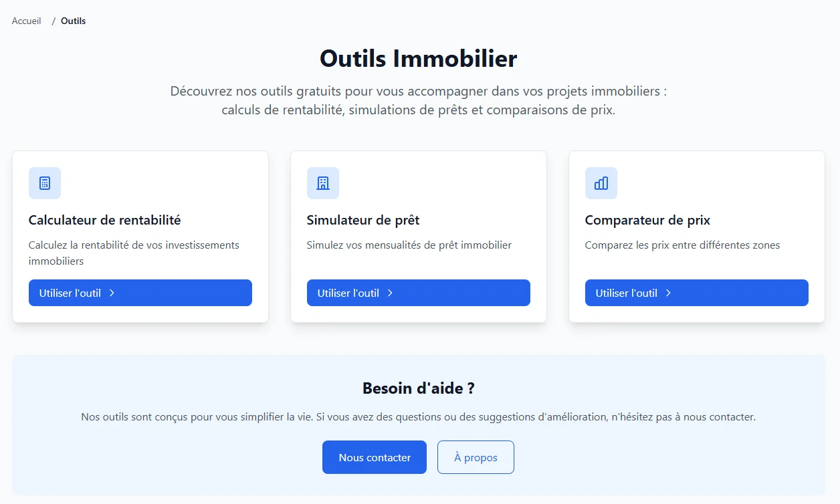Click the "Besoin d'aide ?" heading
The height and width of the screenshot is (504, 840).
[x=419, y=388]
